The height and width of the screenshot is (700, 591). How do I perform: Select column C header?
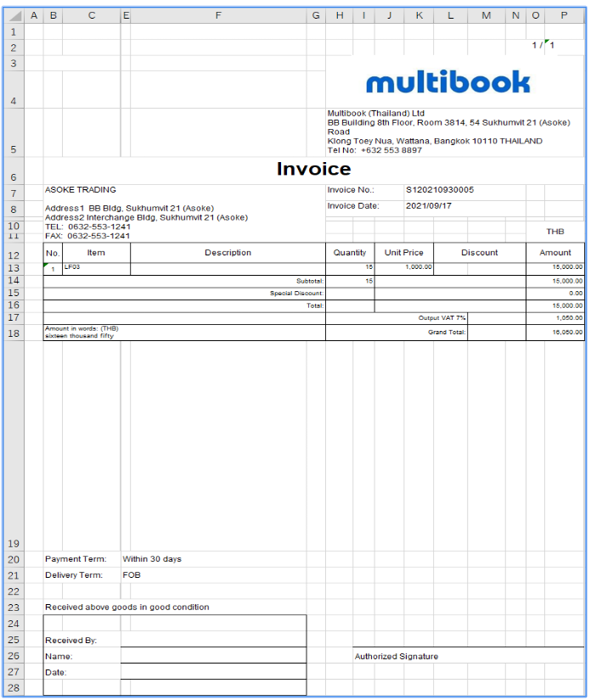coord(92,15)
